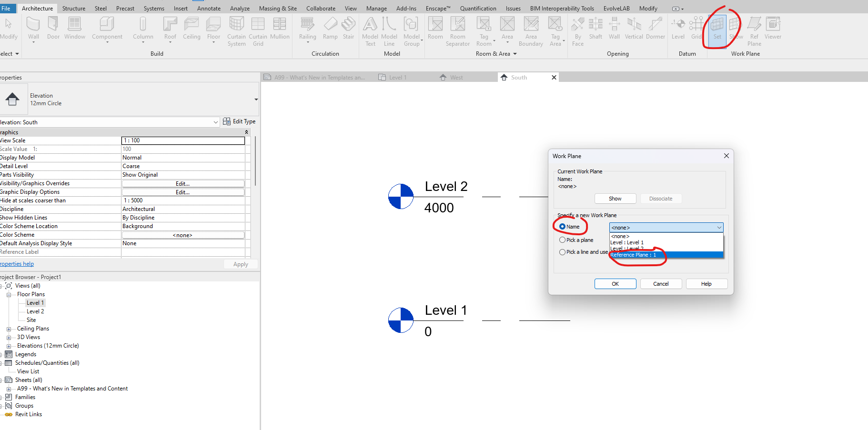
Task: Click OK in Work Plane dialog
Action: coord(615,284)
